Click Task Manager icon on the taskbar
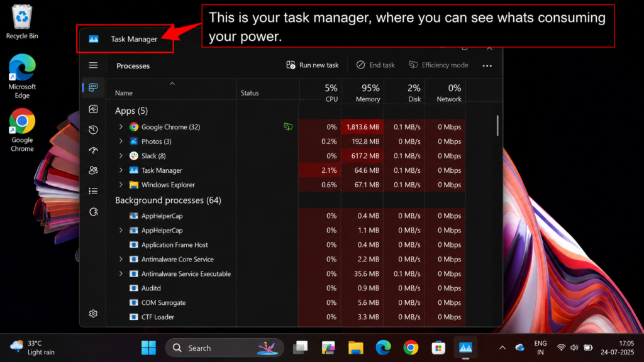 tap(465, 348)
